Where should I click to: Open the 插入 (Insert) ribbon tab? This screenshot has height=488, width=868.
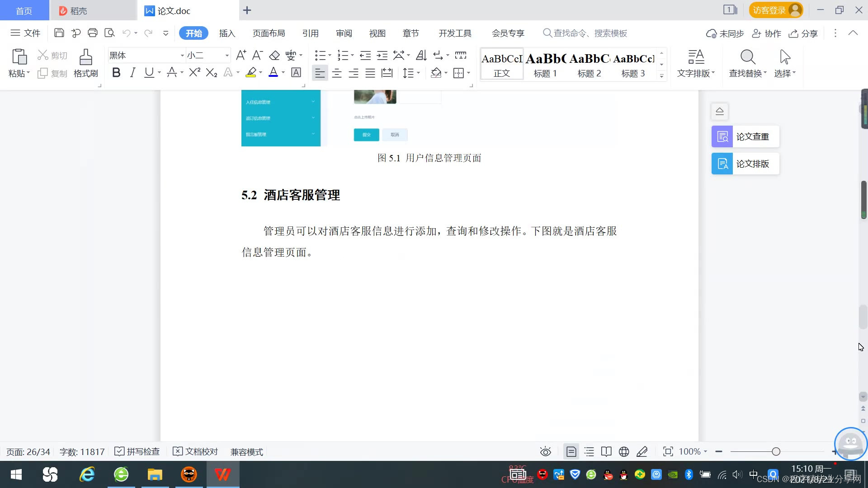(x=227, y=33)
